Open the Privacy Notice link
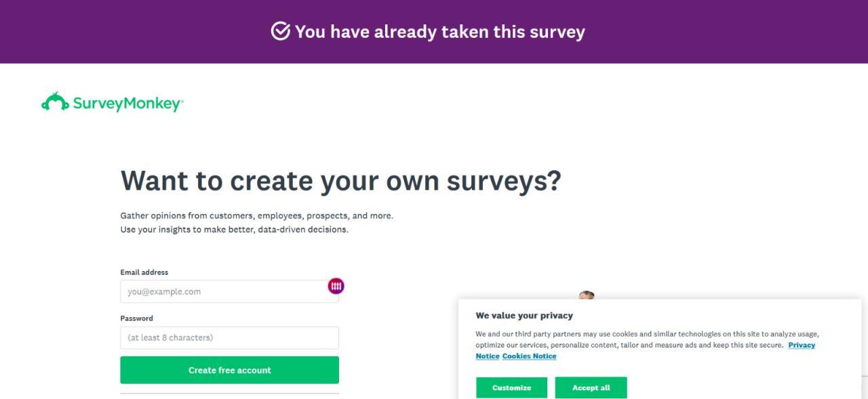Screen dimensions: 868x399 [x=801, y=345]
